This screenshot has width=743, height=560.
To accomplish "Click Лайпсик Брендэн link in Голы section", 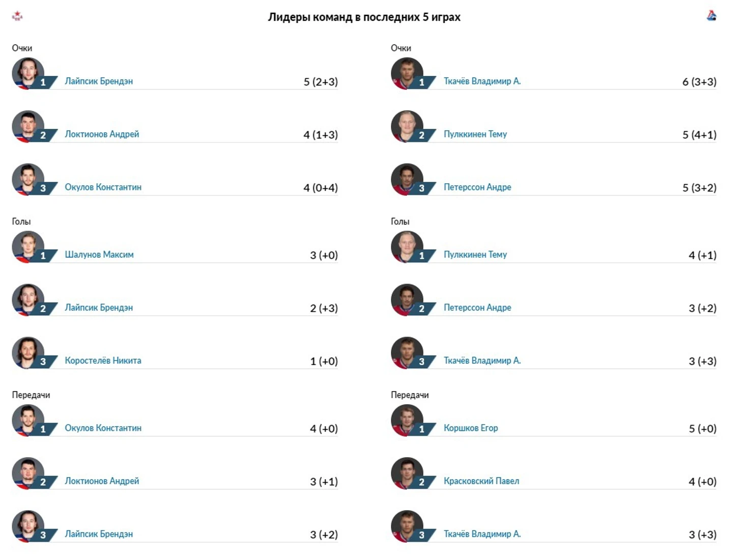I will 99,307.
